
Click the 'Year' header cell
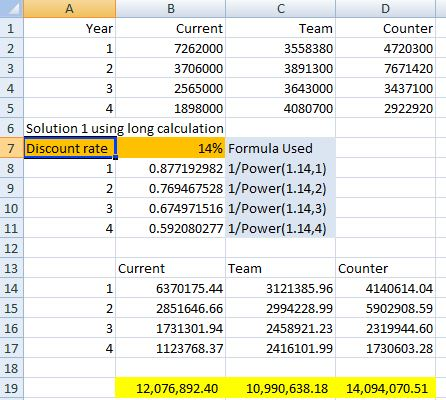point(70,28)
